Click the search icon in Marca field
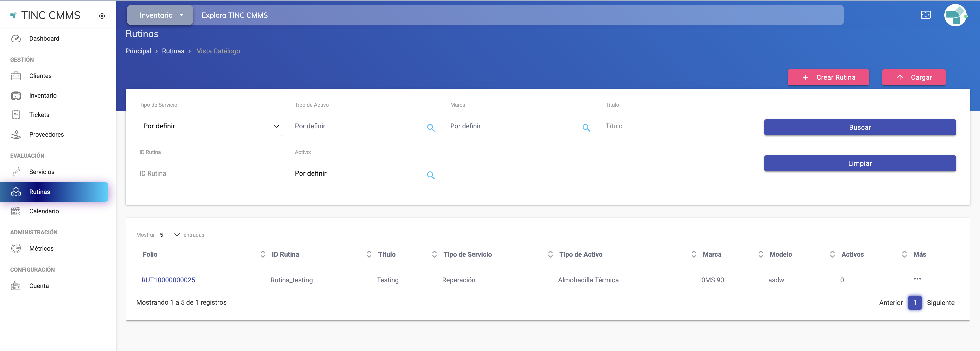 coord(586,128)
